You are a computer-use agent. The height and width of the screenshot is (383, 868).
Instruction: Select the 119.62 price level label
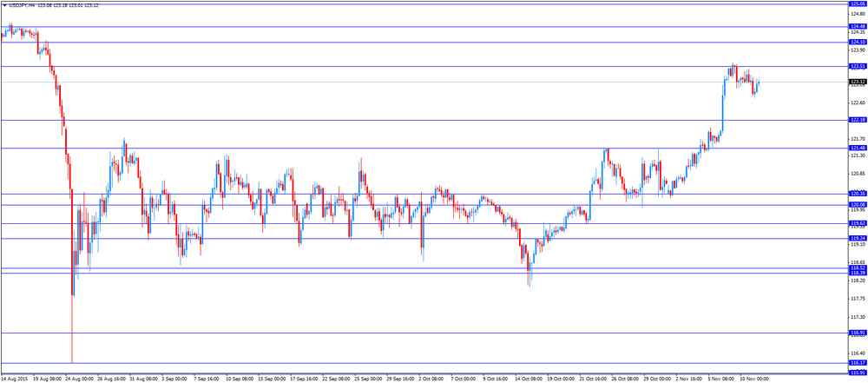point(858,223)
